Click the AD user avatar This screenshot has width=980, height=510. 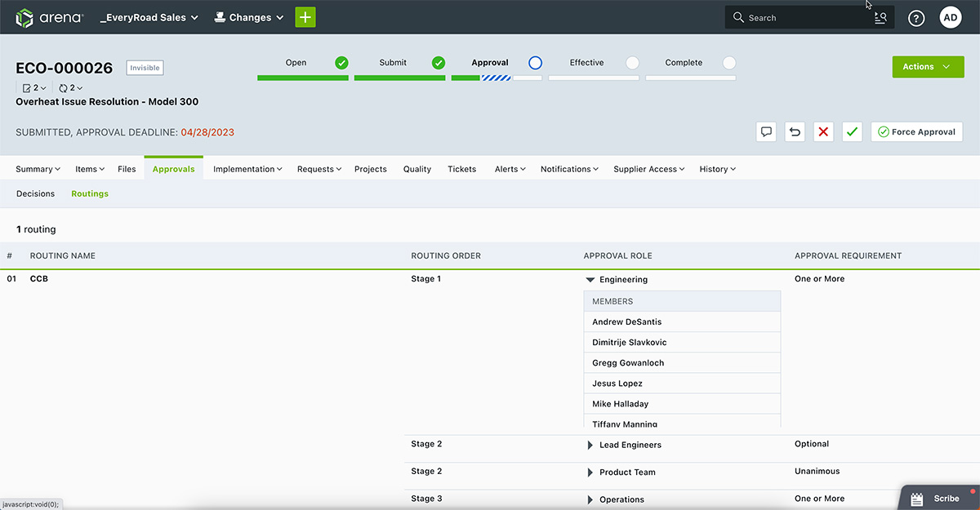[951, 17]
